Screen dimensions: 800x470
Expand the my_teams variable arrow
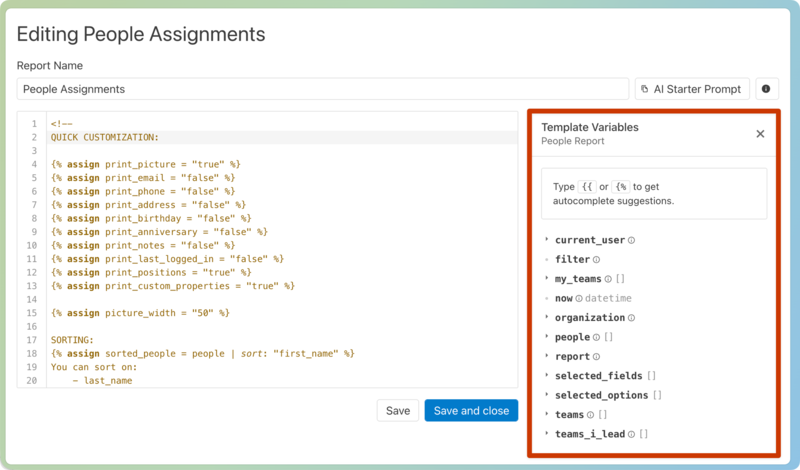tap(546, 278)
